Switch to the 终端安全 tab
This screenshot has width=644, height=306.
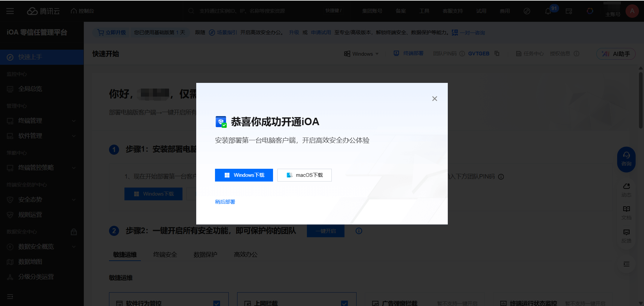pyautogui.click(x=165, y=255)
